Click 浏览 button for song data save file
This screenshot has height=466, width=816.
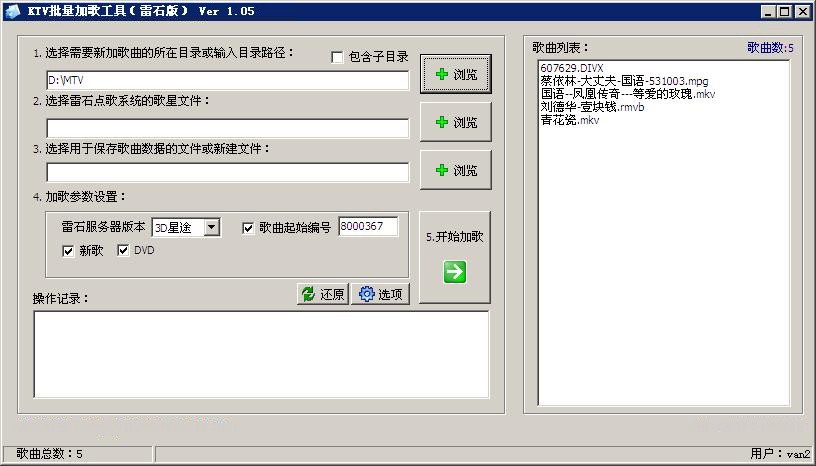455,170
